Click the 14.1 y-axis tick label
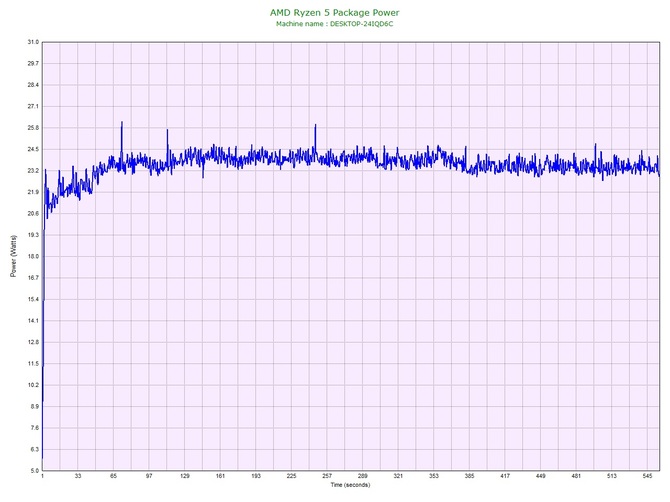This screenshot has height=502, width=670. coord(33,321)
